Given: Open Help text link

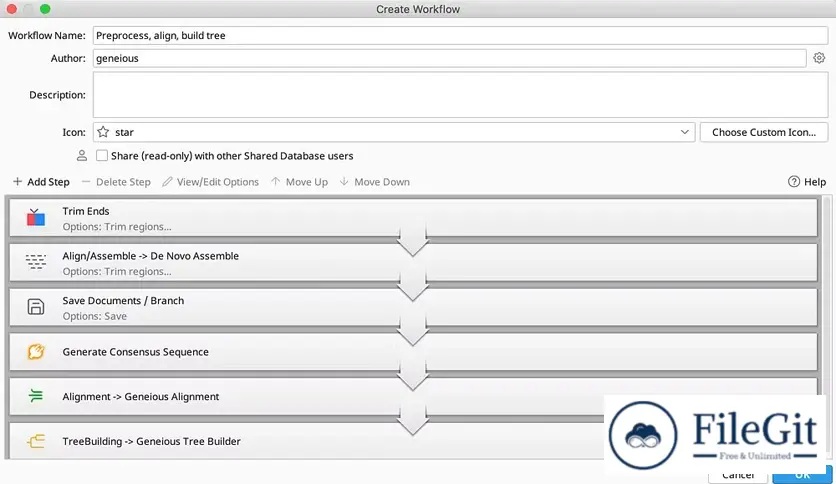Looking at the screenshot, I should 815,182.
